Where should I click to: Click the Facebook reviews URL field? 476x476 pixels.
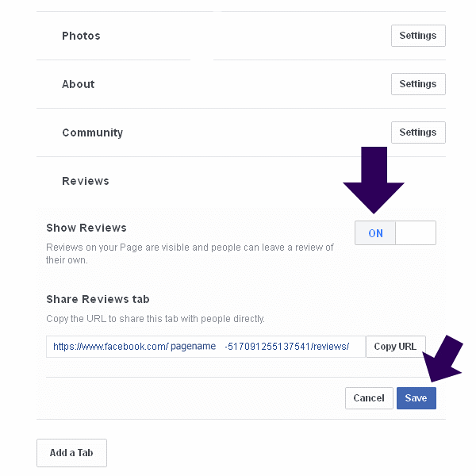click(x=205, y=347)
